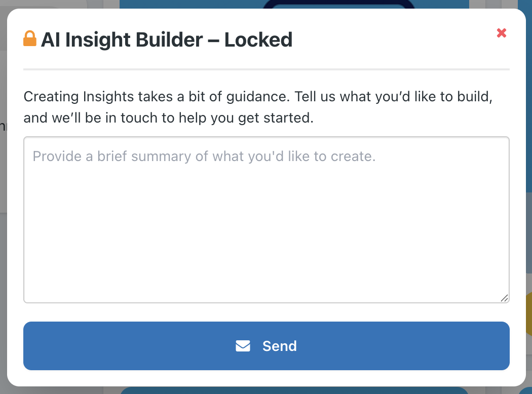Click the dark blue button below dialog
The image size is (532, 394).
point(294,390)
